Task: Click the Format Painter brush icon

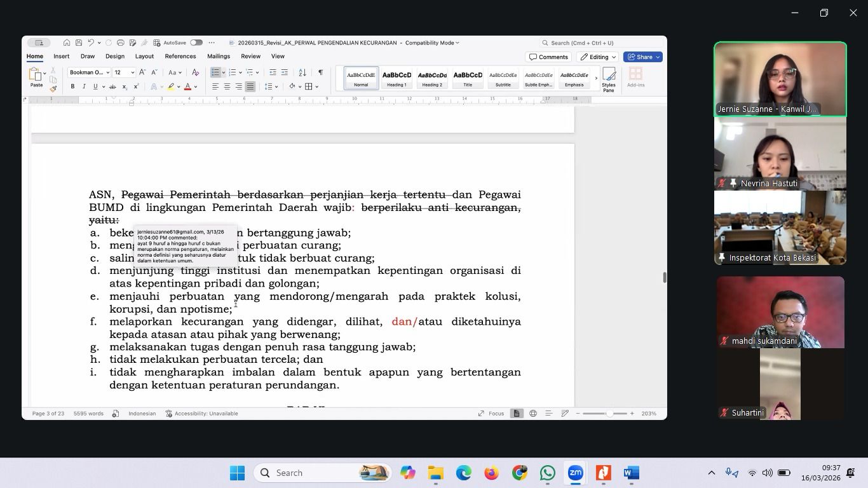Action: [53, 88]
